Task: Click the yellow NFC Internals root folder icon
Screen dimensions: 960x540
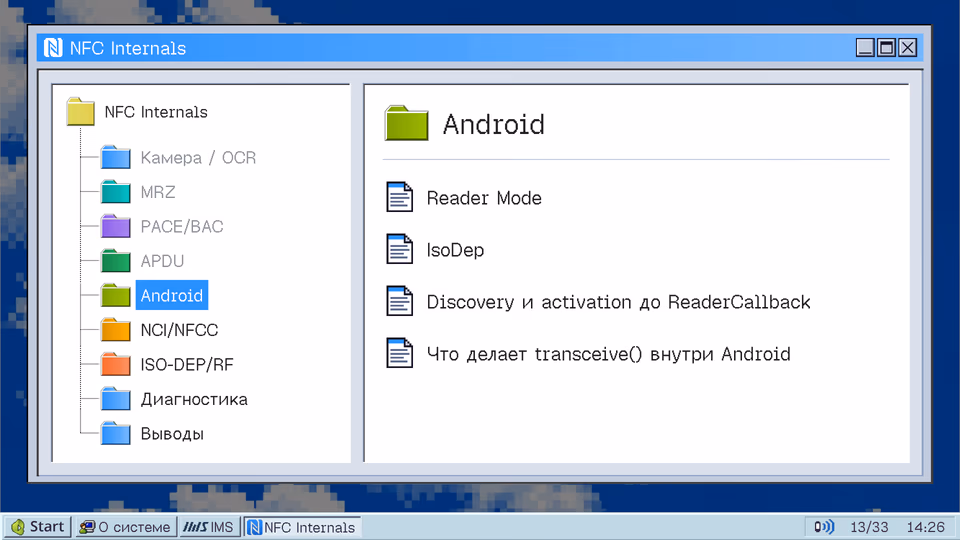Action: point(80,111)
